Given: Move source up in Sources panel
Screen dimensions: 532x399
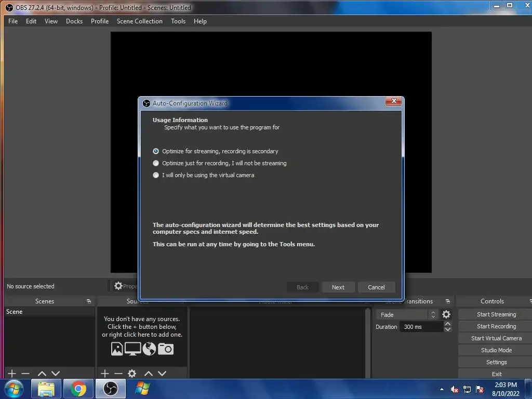Looking at the screenshot, I should pos(149,373).
